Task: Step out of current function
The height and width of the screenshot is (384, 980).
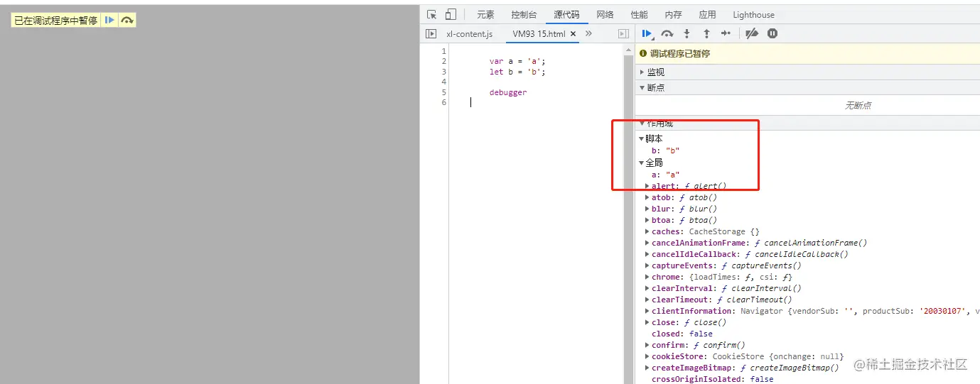Action: (706, 33)
